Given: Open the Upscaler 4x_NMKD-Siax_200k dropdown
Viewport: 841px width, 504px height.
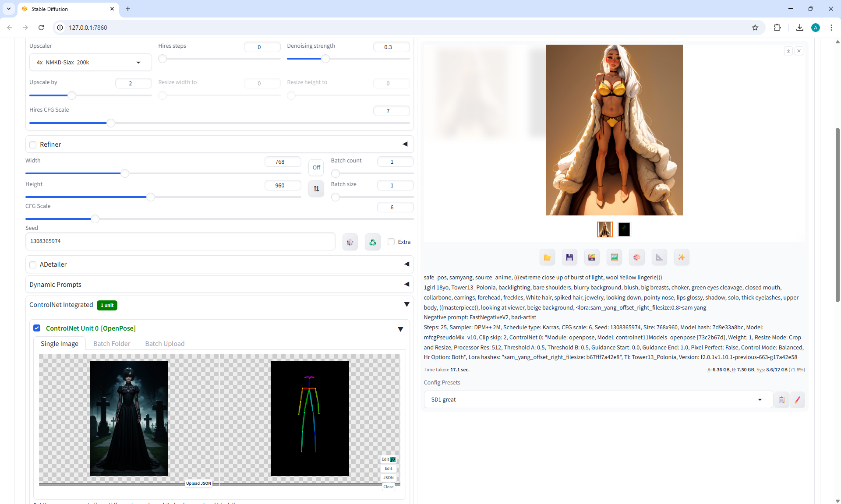Looking at the screenshot, I should click(91, 63).
